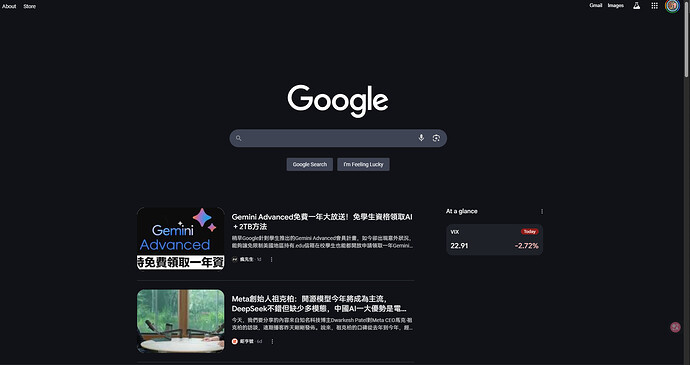Click the magnifier icon in search box

pyautogui.click(x=239, y=138)
